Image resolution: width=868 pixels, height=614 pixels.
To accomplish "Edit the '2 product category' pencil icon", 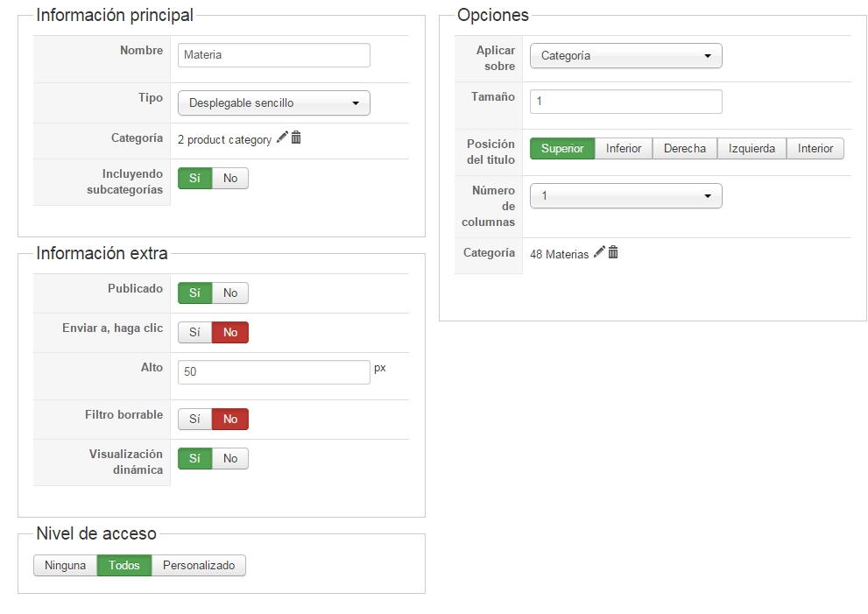I will point(282,138).
